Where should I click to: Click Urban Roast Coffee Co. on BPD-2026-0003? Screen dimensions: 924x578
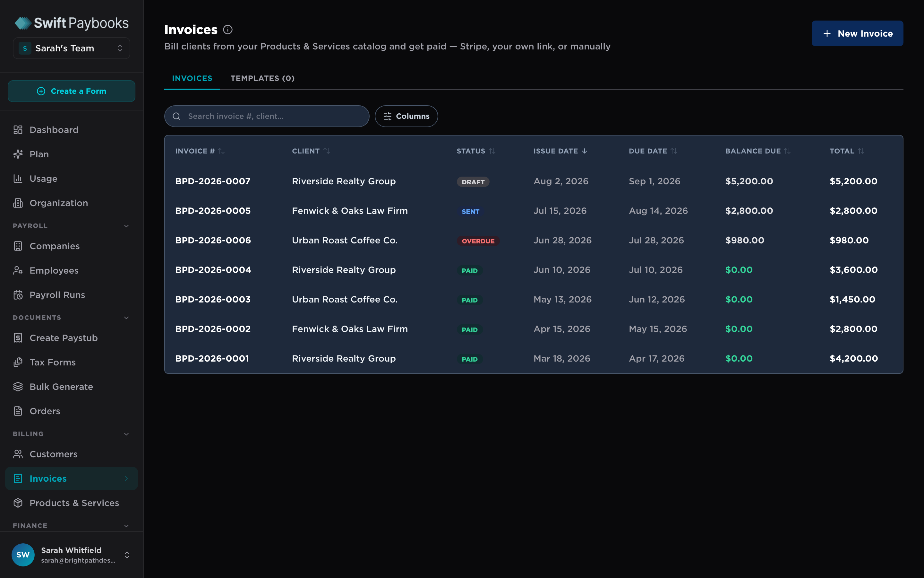point(344,300)
